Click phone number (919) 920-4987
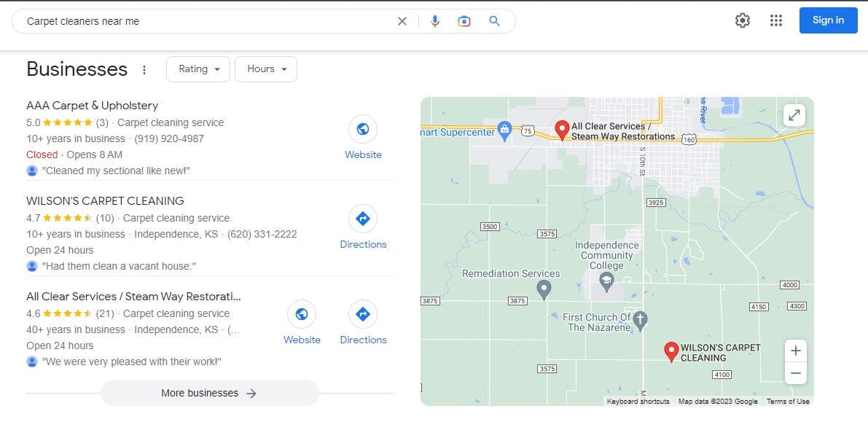Viewport: 868px width, 422px height. 169,138
